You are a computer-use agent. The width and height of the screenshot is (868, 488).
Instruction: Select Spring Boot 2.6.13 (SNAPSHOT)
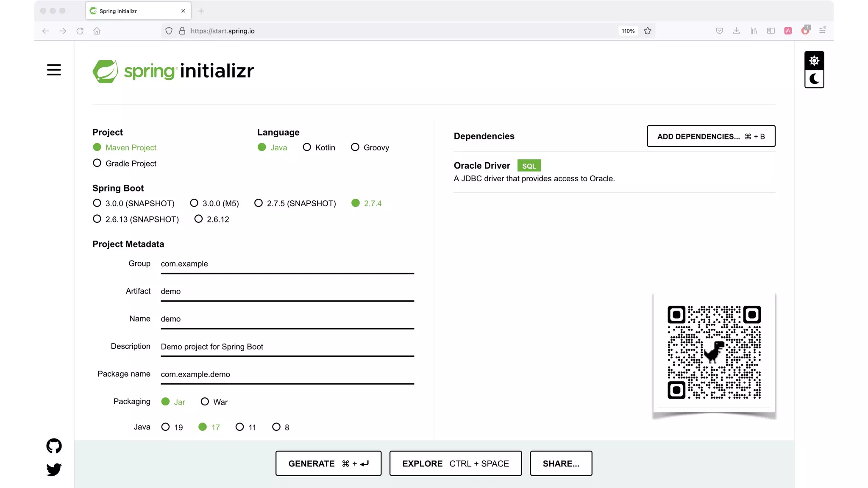click(x=136, y=219)
